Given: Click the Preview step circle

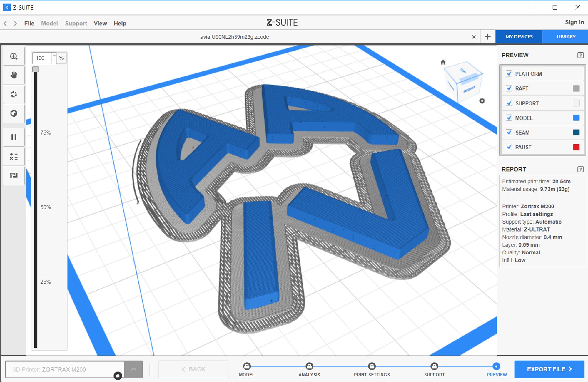Looking at the screenshot, I should tap(496, 366).
